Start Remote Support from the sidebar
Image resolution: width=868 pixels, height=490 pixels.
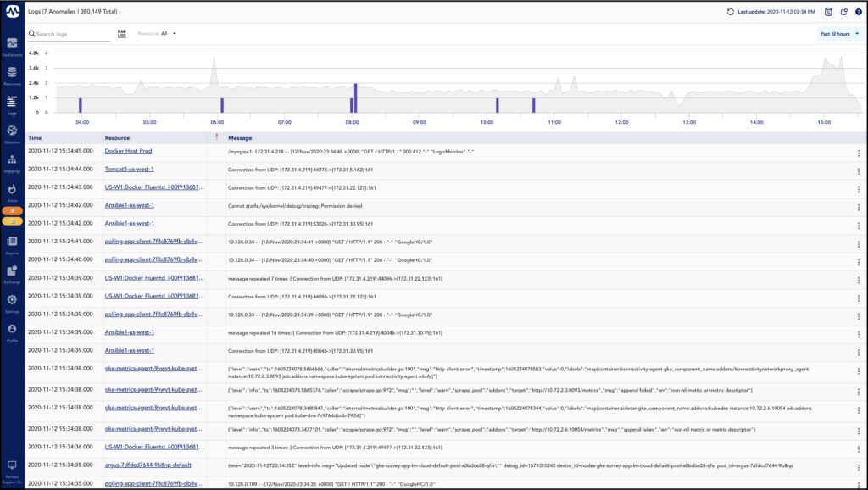tap(12, 471)
